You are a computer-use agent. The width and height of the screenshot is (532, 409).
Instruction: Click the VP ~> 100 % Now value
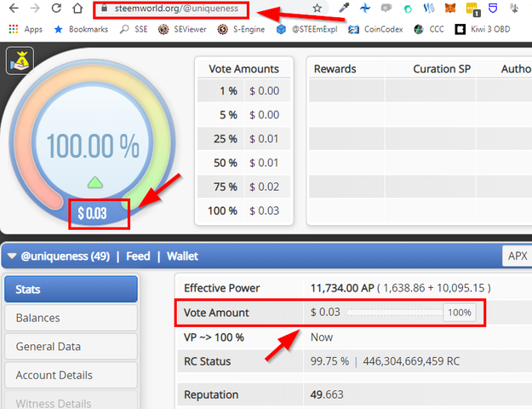coord(322,337)
